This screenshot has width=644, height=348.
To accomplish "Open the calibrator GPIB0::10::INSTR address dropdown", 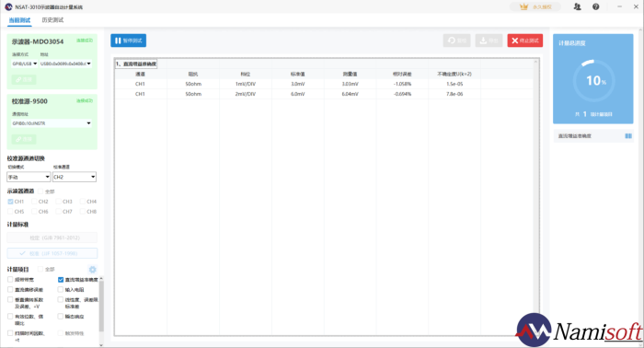I will pyautogui.click(x=52, y=123).
